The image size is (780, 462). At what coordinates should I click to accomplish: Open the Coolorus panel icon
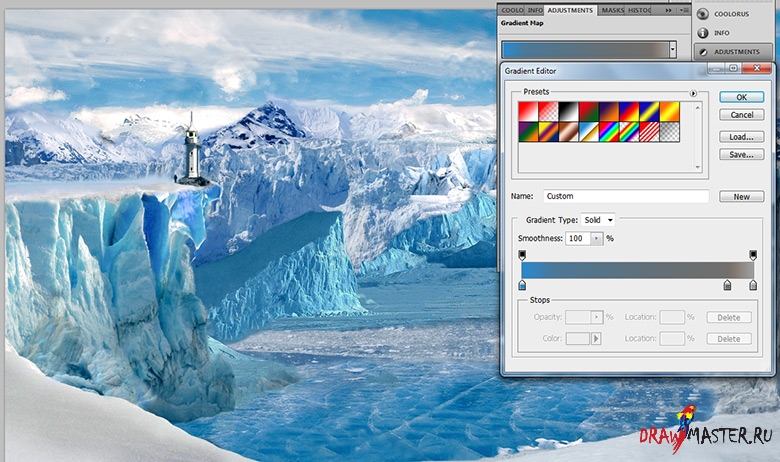pos(703,14)
